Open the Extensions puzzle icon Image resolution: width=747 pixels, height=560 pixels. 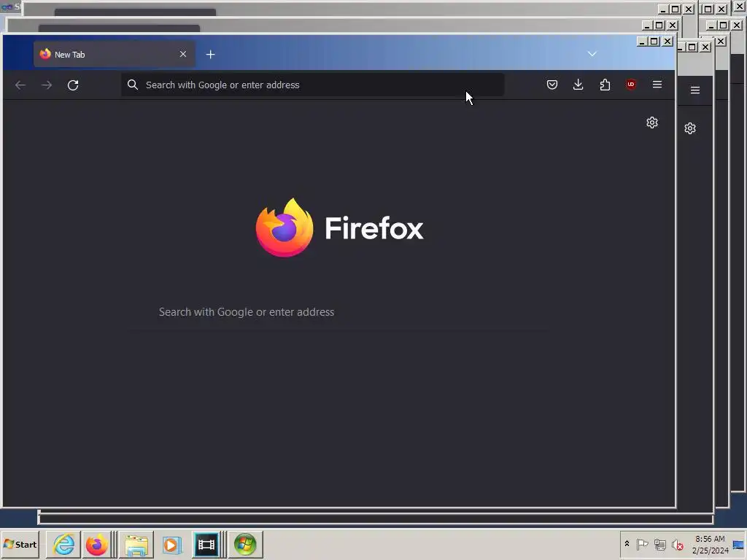click(605, 85)
